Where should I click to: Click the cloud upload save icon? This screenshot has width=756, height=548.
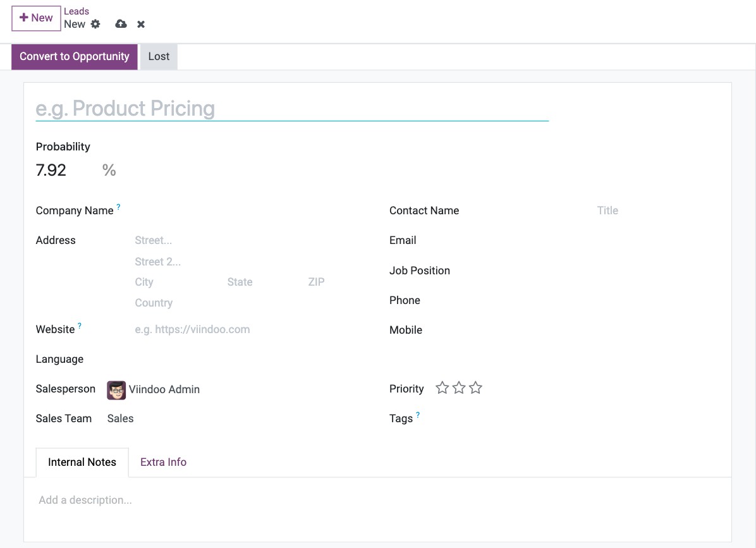(121, 24)
